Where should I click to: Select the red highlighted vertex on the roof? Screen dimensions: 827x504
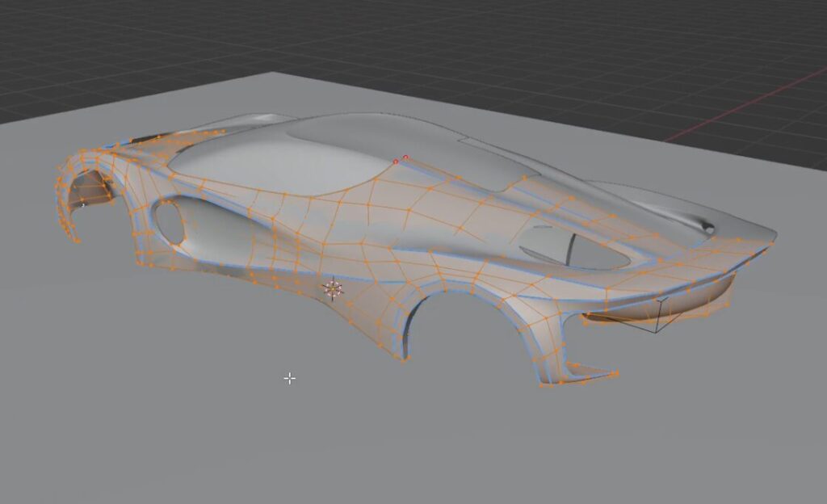(x=405, y=157)
